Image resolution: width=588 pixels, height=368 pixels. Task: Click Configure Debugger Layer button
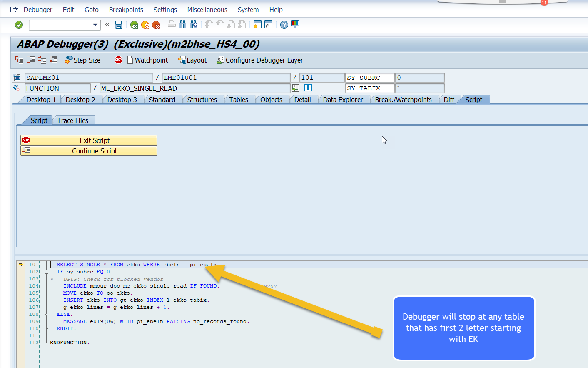260,60
